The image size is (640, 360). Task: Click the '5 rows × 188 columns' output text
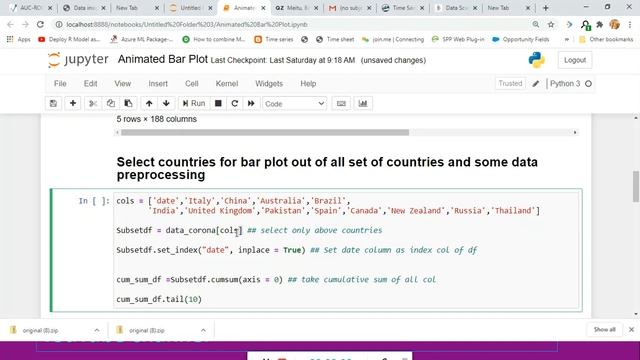tap(156, 119)
